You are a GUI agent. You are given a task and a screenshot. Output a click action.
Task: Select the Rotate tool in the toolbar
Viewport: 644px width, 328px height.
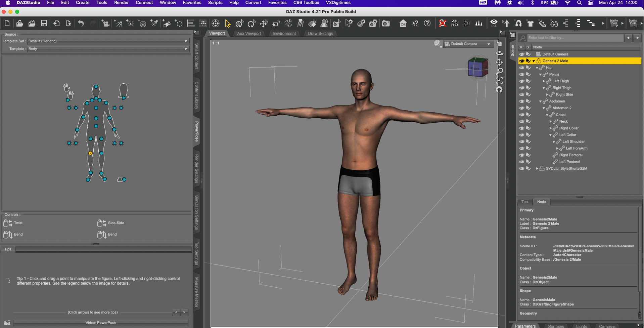coord(251,23)
